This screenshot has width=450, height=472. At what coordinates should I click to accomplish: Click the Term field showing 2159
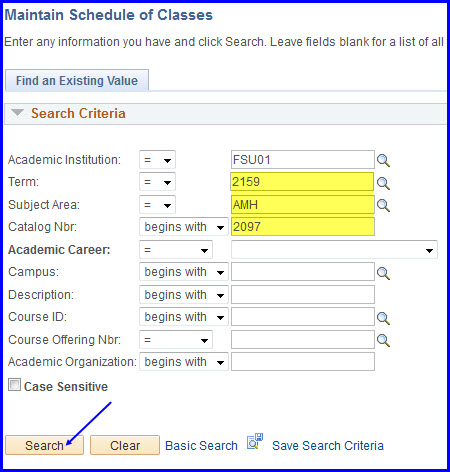302,182
